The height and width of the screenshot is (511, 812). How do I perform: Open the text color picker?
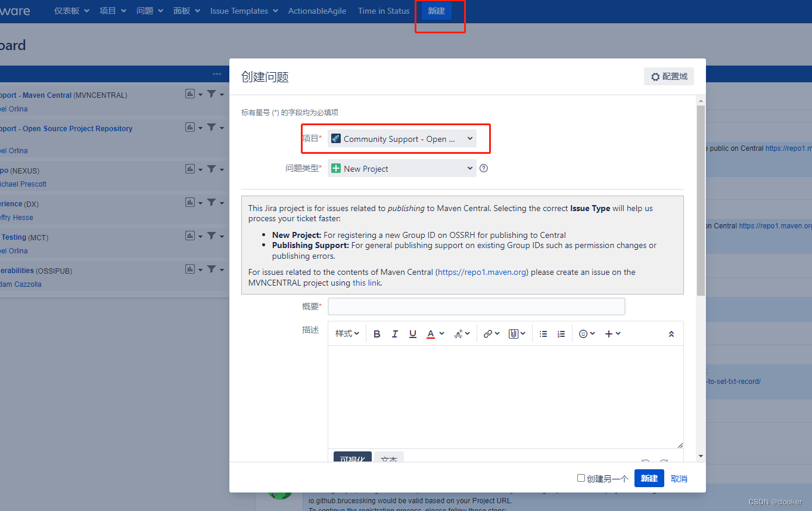pos(435,334)
